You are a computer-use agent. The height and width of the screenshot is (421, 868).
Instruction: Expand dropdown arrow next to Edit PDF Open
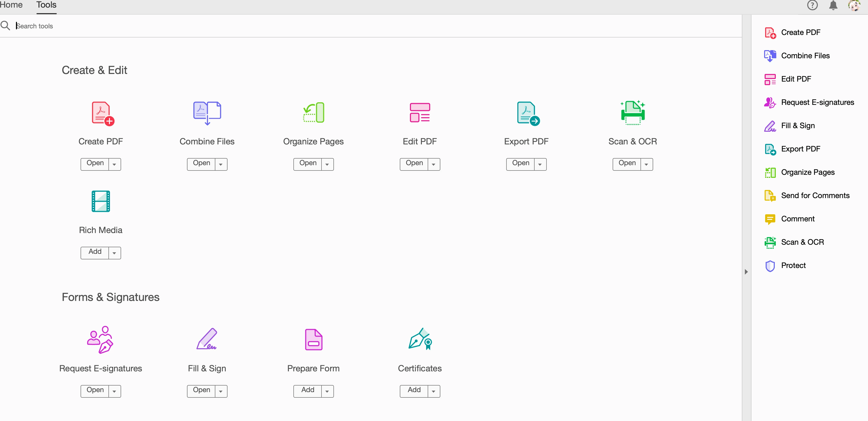tap(434, 165)
